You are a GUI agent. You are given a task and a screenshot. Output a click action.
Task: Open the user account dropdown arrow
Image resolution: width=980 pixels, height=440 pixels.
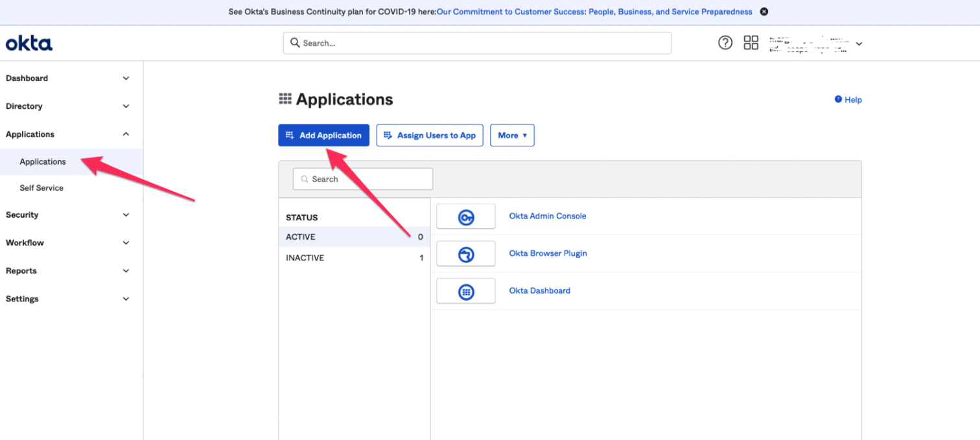859,44
